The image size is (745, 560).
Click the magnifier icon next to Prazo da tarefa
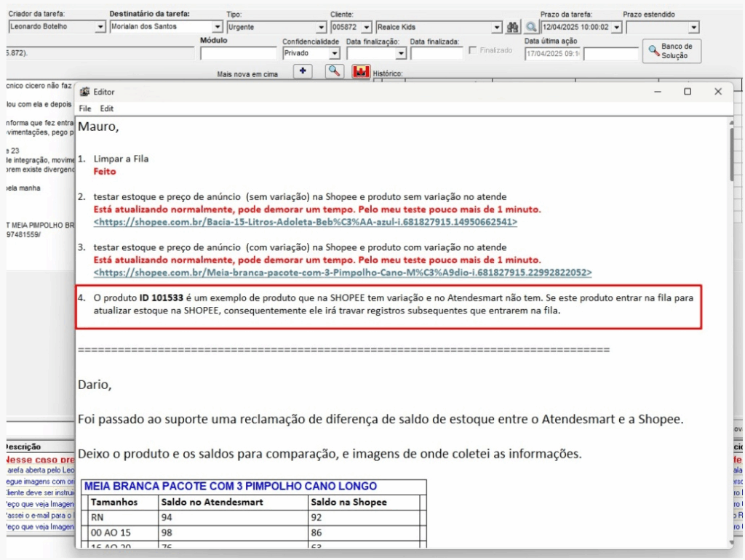coord(530,28)
